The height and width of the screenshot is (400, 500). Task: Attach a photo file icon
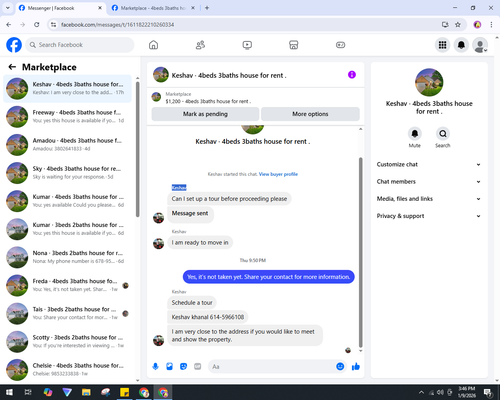(170, 367)
